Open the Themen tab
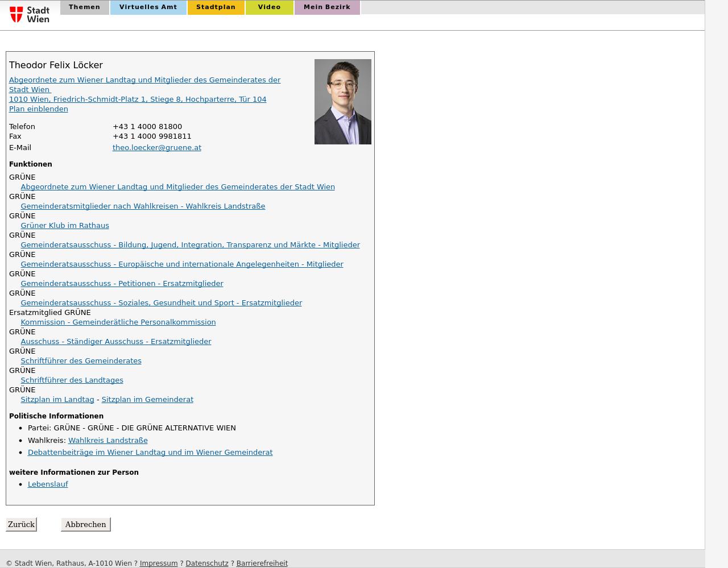The width and height of the screenshot is (728, 568). click(x=84, y=7)
